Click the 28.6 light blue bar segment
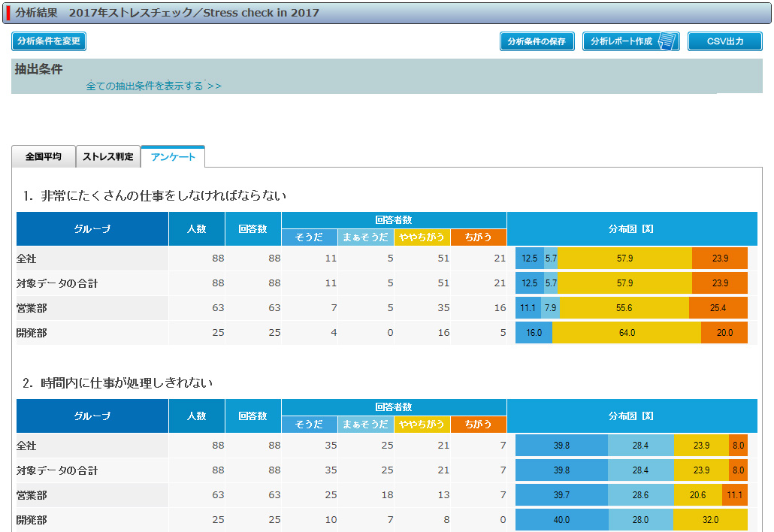 click(641, 495)
